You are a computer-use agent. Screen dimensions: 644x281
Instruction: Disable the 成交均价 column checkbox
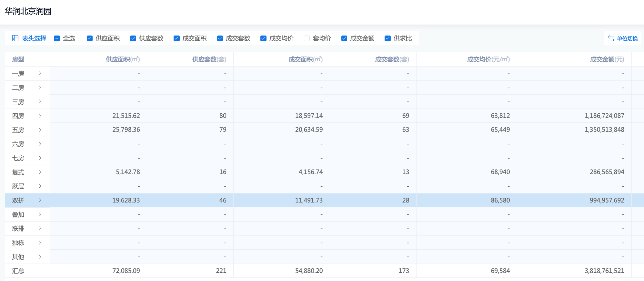[x=264, y=38]
